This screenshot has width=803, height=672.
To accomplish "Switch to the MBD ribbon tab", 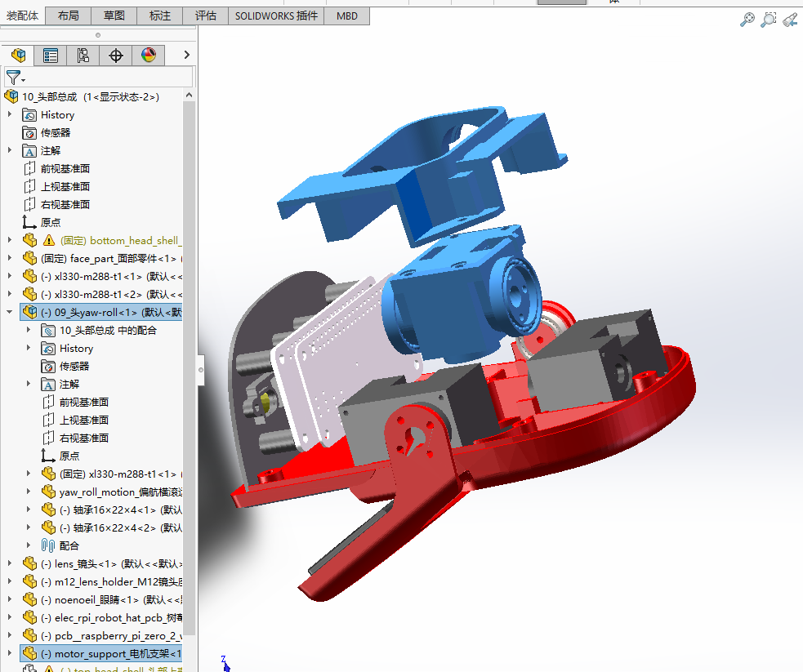I will pyautogui.click(x=347, y=16).
